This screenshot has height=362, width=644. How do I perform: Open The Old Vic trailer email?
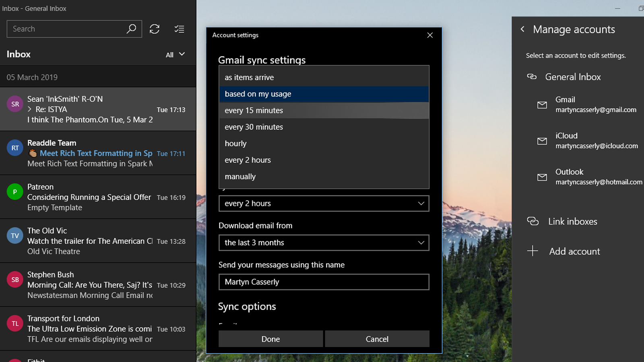pyautogui.click(x=98, y=241)
